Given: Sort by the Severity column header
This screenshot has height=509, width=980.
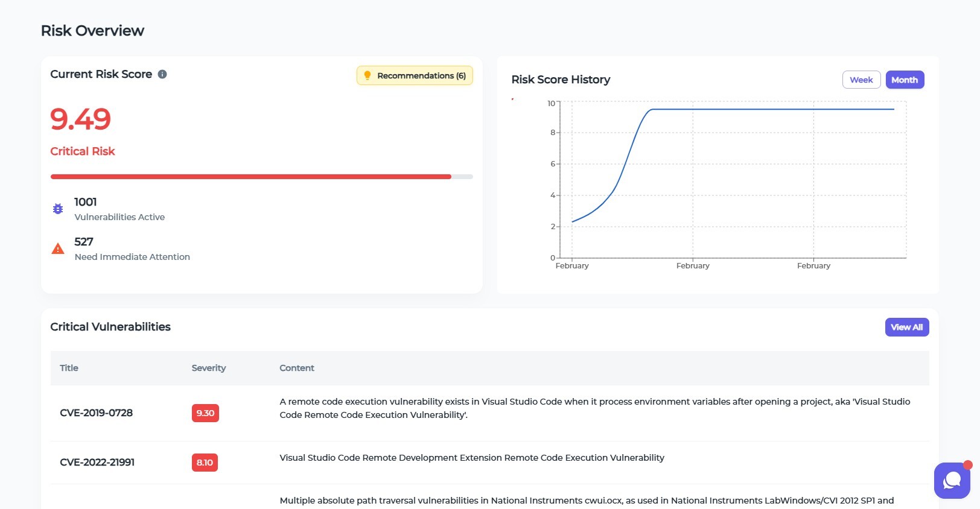Looking at the screenshot, I should click(208, 368).
